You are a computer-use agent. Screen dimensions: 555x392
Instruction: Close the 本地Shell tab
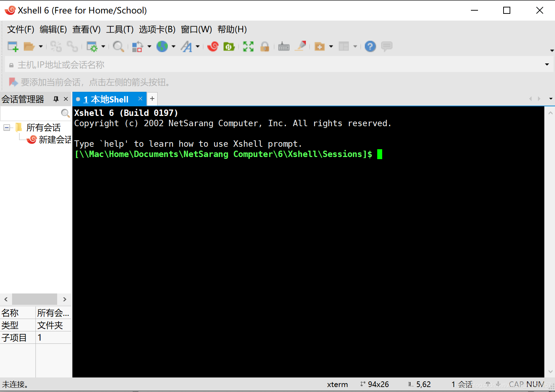141,99
